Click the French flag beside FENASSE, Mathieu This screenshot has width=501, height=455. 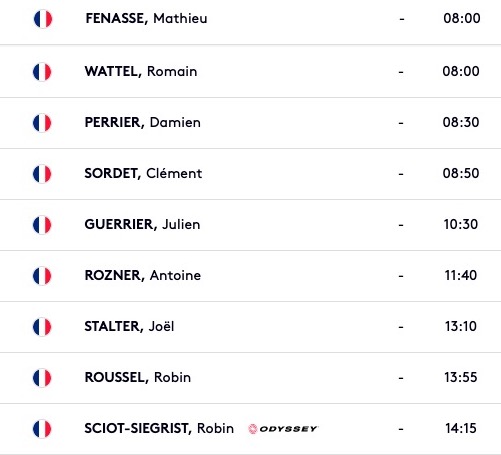click(x=43, y=19)
